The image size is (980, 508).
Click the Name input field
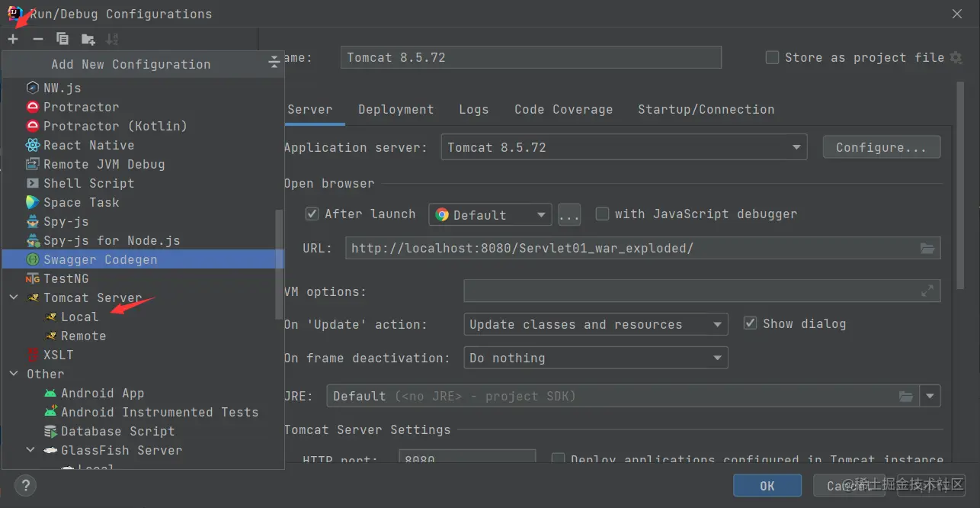coord(531,57)
